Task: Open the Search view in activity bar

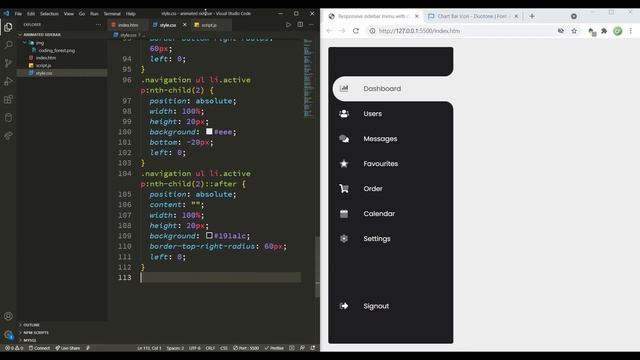Action: pyautogui.click(x=8, y=45)
